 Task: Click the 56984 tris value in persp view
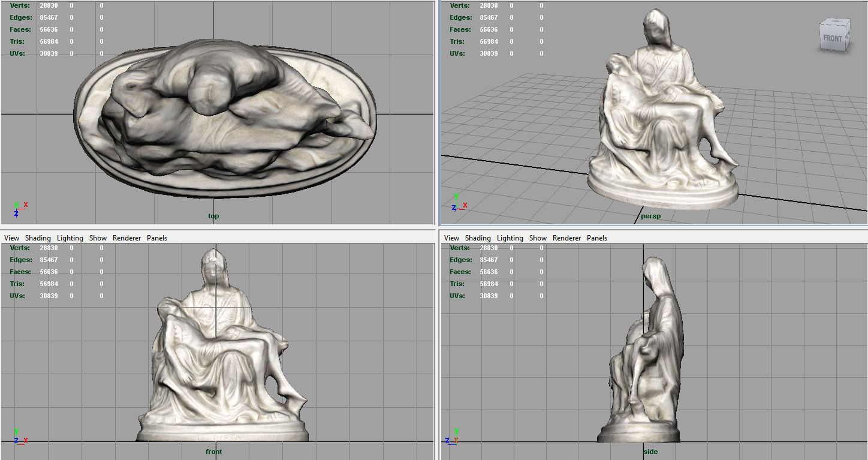pos(489,41)
